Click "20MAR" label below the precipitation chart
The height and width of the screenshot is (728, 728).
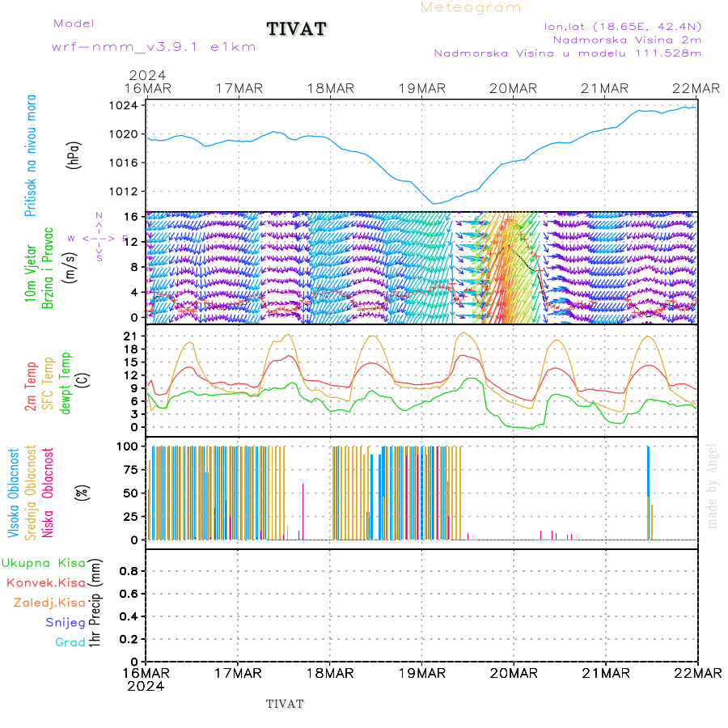(x=514, y=673)
